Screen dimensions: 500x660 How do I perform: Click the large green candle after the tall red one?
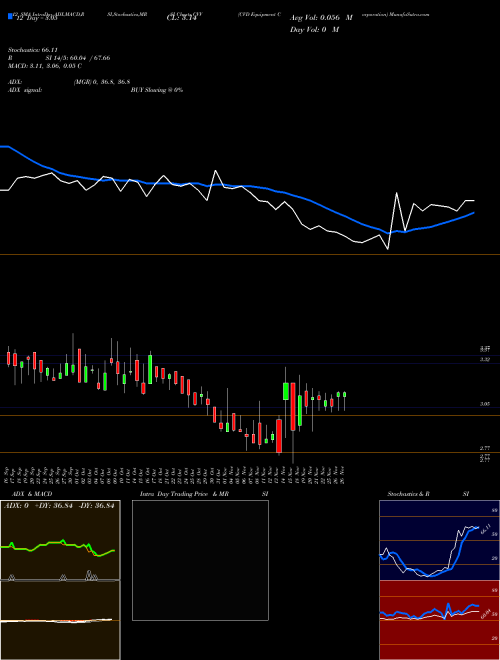pyautogui.click(x=300, y=410)
